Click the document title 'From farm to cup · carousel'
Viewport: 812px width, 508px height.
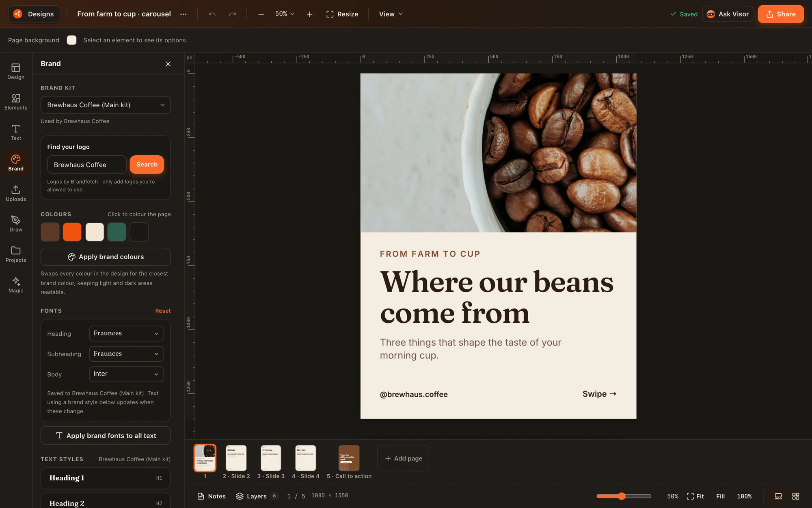(x=124, y=14)
